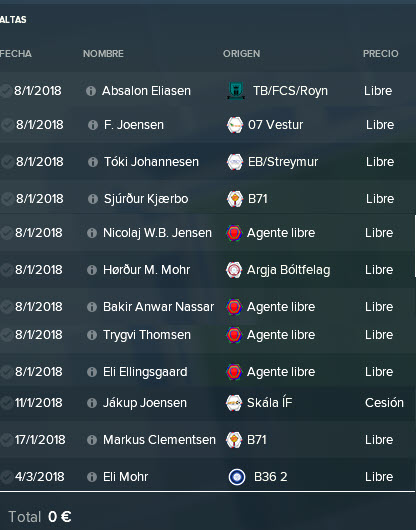This screenshot has height=530, width=416.
Task: Click the 07 Vestur club badge
Action: tap(235, 125)
